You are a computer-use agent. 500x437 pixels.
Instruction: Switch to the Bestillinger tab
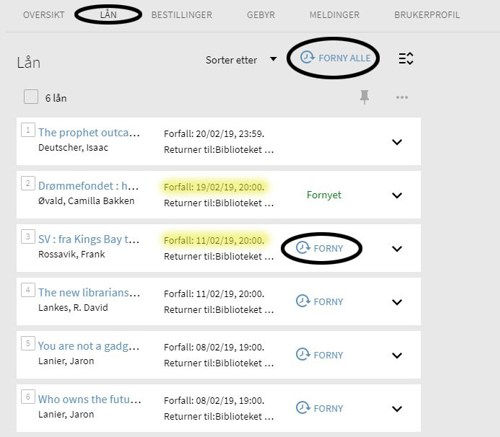click(x=182, y=15)
